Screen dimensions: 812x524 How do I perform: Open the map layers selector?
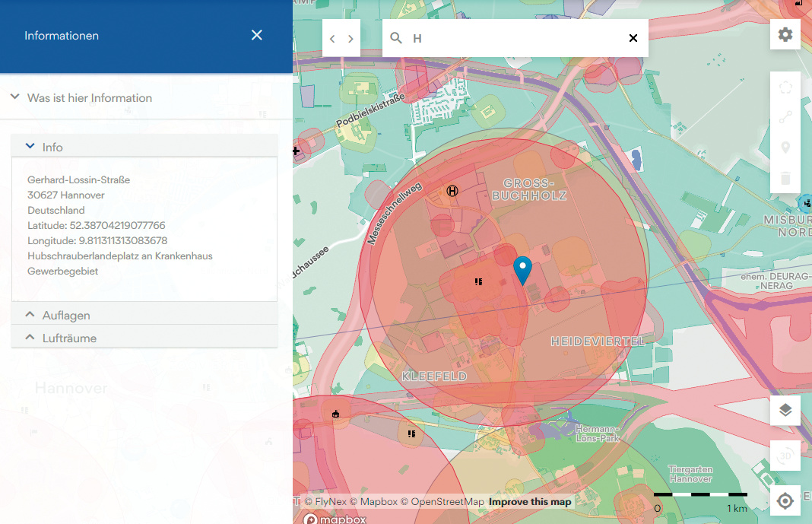785,411
